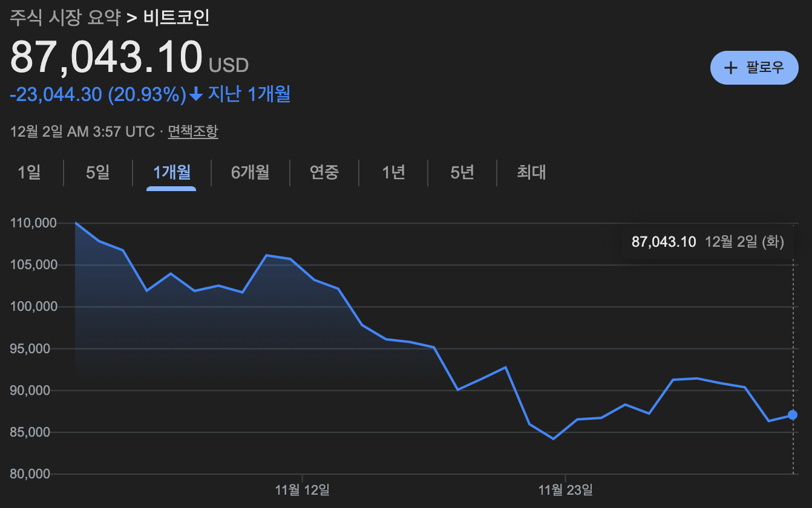Open the 주식 시장 요약 breadcrumb link
Viewport: 812px width, 508px height.
(x=65, y=18)
